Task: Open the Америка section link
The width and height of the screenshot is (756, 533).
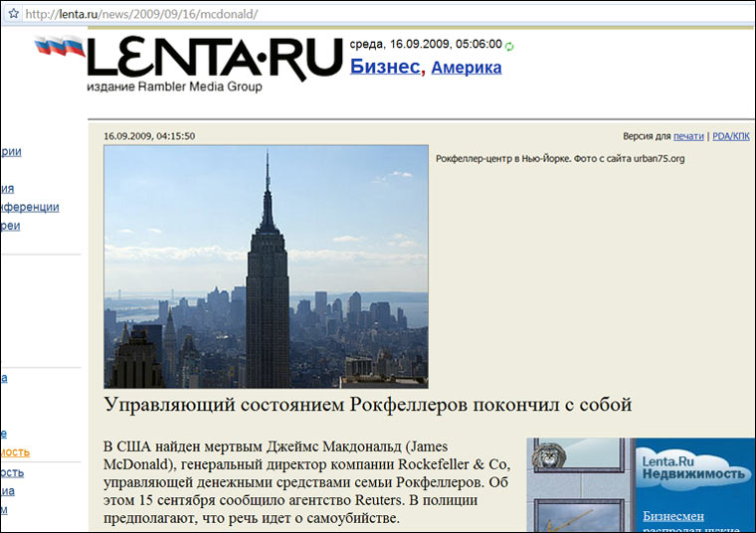Action: click(x=467, y=68)
